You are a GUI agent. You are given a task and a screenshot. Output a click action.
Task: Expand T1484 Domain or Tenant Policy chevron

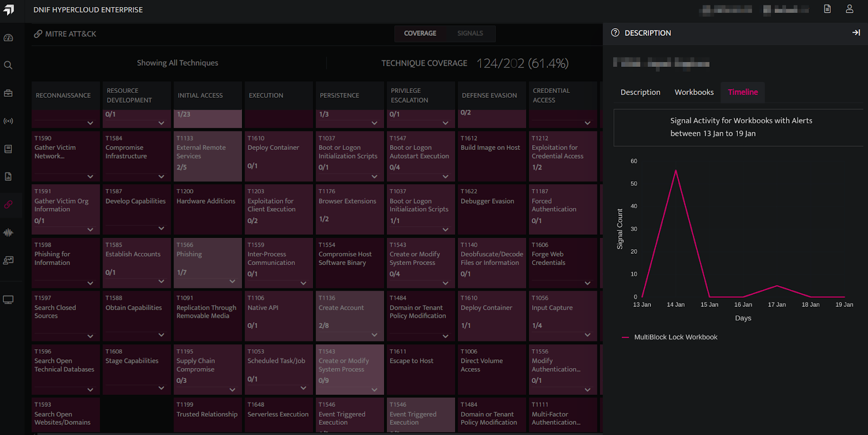point(445,336)
